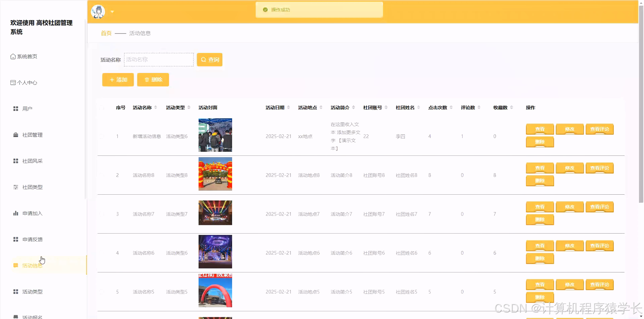Tick the checkbox for row 活动名称8
The height and width of the screenshot is (319, 644).
(x=102, y=175)
